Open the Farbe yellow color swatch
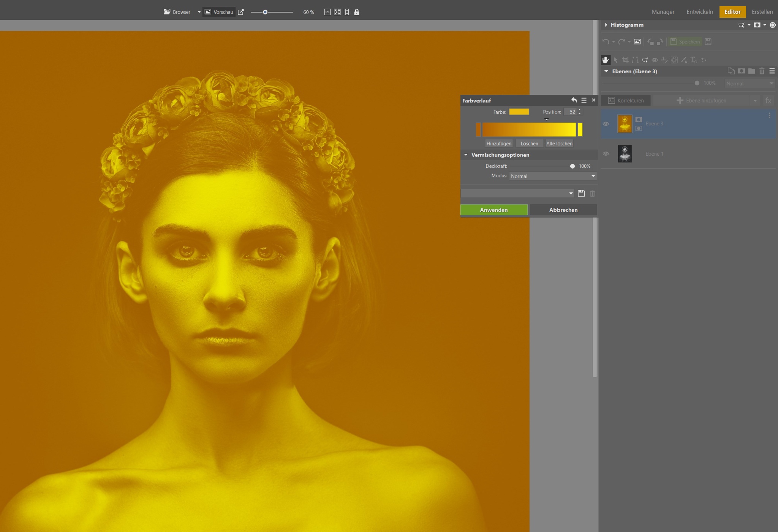The width and height of the screenshot is (778, 532). [519, 112]
